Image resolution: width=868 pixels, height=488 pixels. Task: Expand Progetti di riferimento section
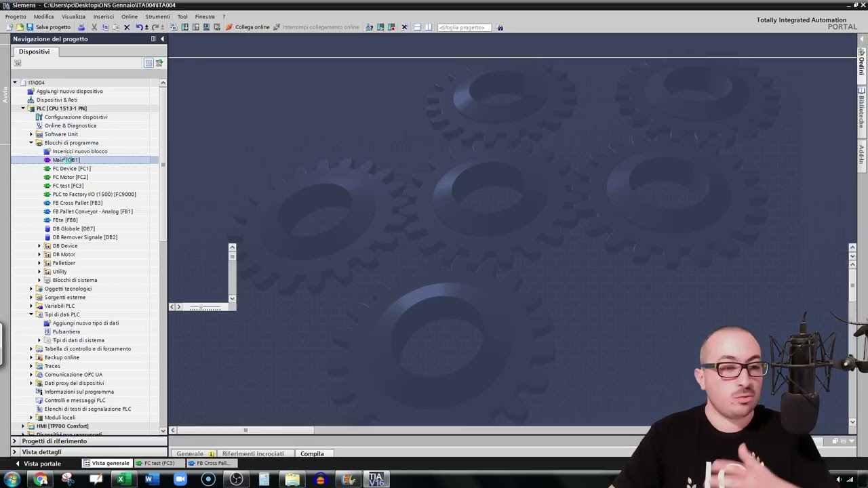[x=14, y=441]
